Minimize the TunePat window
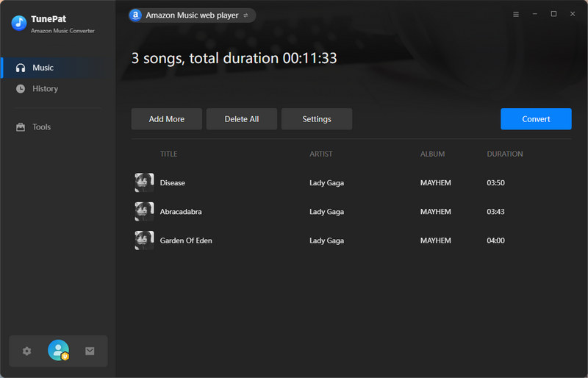588x378 pixels. [x=535, y=14]
